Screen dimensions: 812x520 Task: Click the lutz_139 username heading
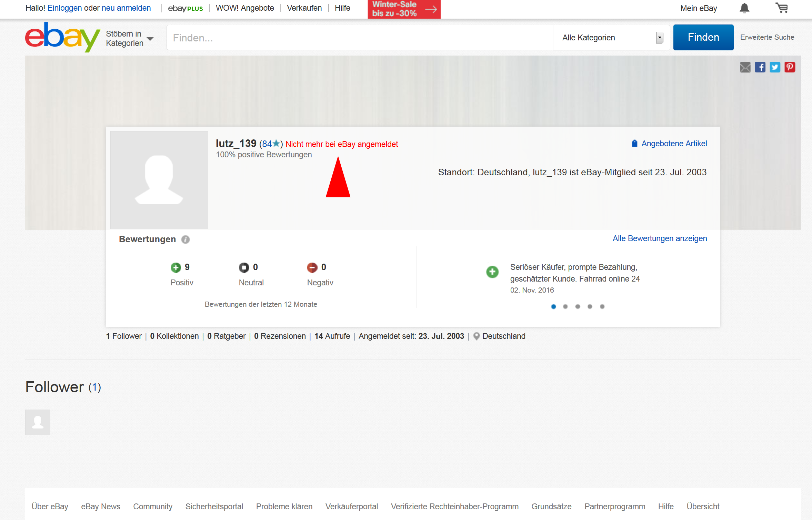click(236, 143)
